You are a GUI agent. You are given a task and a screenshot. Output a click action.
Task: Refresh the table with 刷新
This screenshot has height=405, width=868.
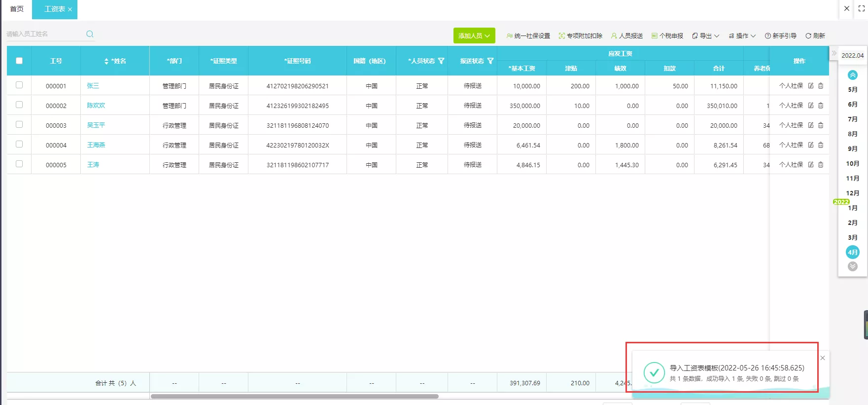click(815, 36)
